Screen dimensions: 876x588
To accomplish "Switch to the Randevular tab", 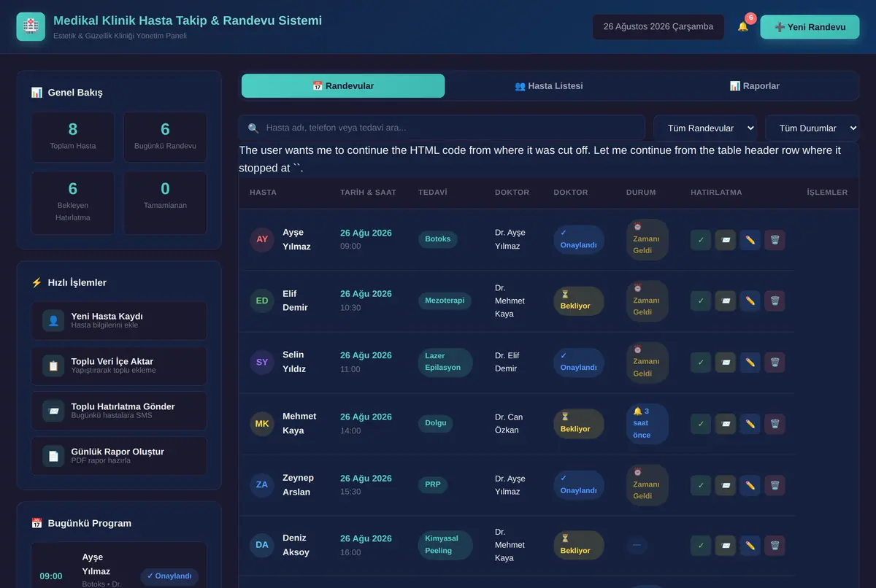I will pyautogui.click(x=343, y=86).
